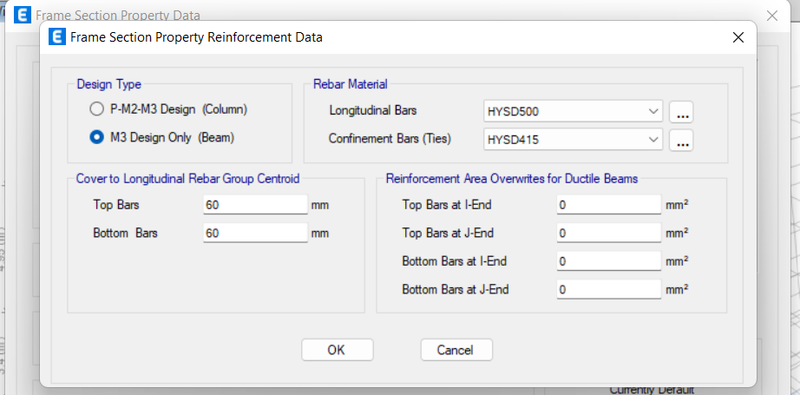Click the Bottom Bars cover field
The width and height of the screenshot is (800, 395).
pyautogui.click(x=255, y=233)
